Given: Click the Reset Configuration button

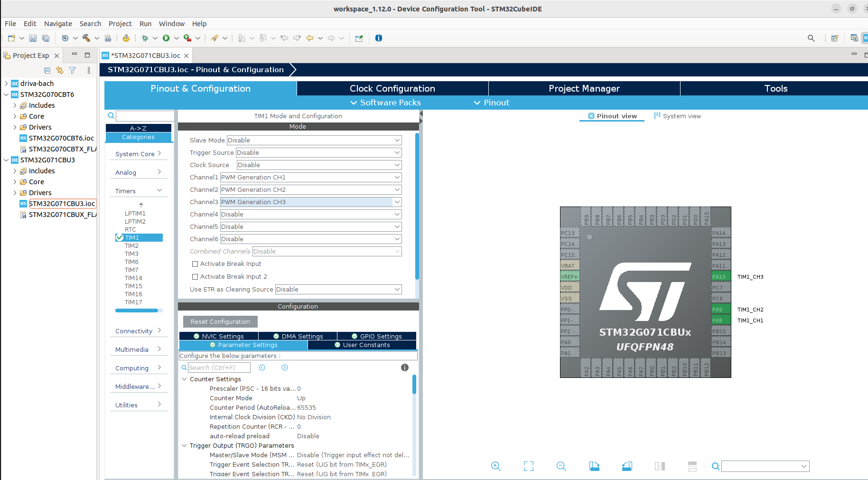Looking at the screenshot, I should point(220,322).
